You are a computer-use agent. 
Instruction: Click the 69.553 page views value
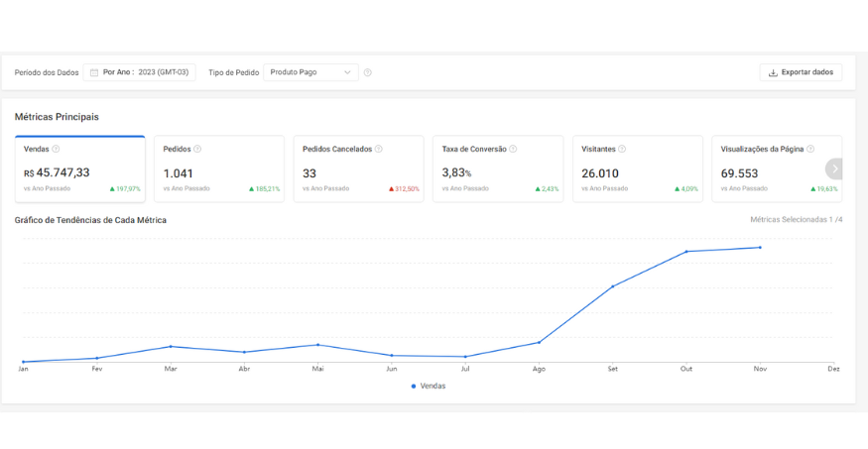click(x=740, y=173)
